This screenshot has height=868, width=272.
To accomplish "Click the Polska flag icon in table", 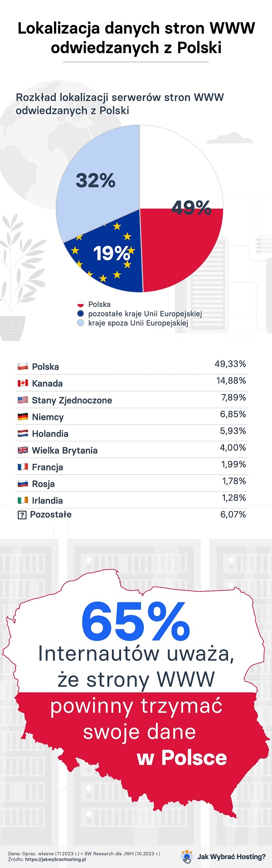I will (x=23, y=366).
